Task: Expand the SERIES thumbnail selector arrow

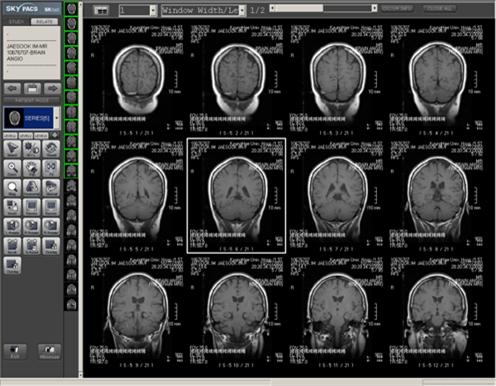Action: point(57,118)
